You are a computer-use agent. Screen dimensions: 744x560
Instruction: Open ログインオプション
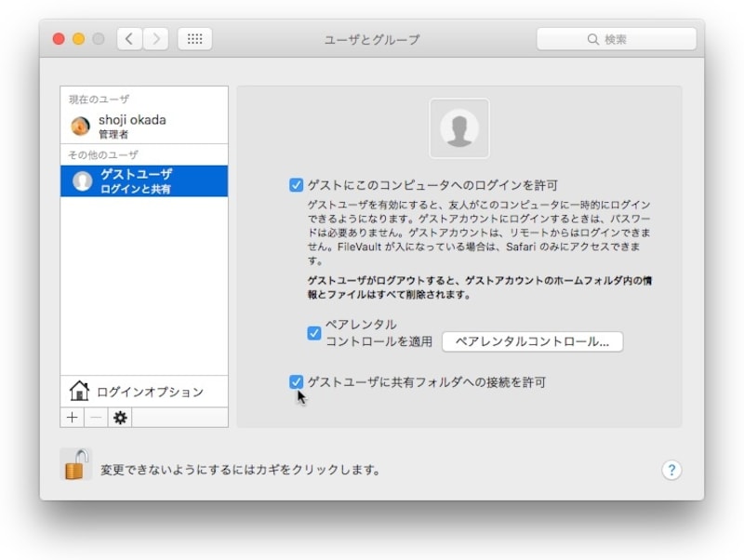pyautogui.click(x=144, y=392)
